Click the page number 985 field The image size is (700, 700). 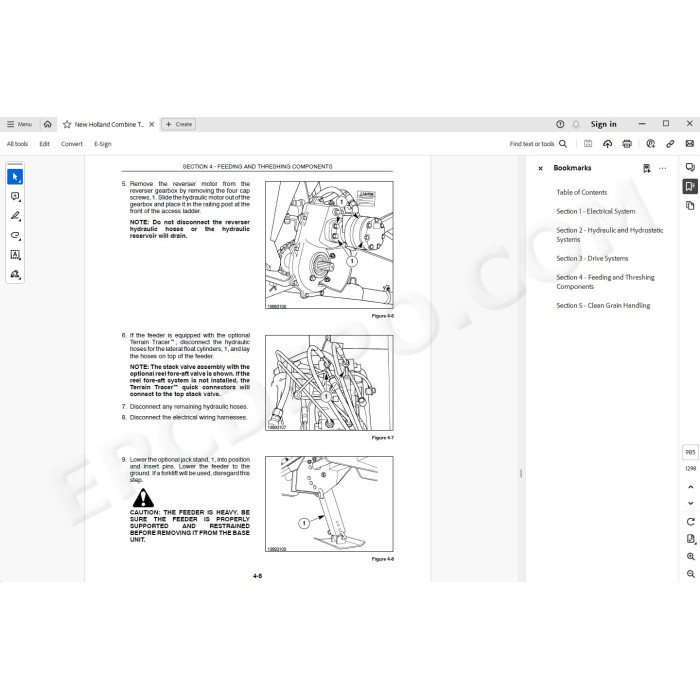[x=690, y=452]
